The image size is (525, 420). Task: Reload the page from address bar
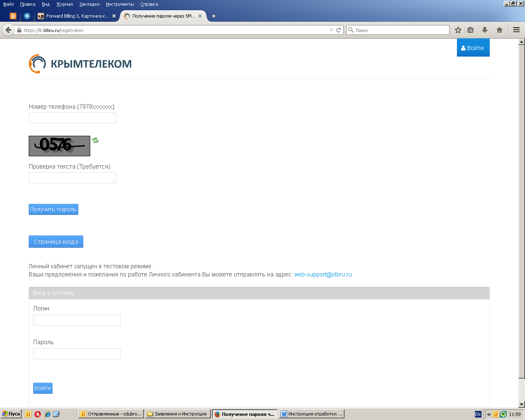[339, 30]
